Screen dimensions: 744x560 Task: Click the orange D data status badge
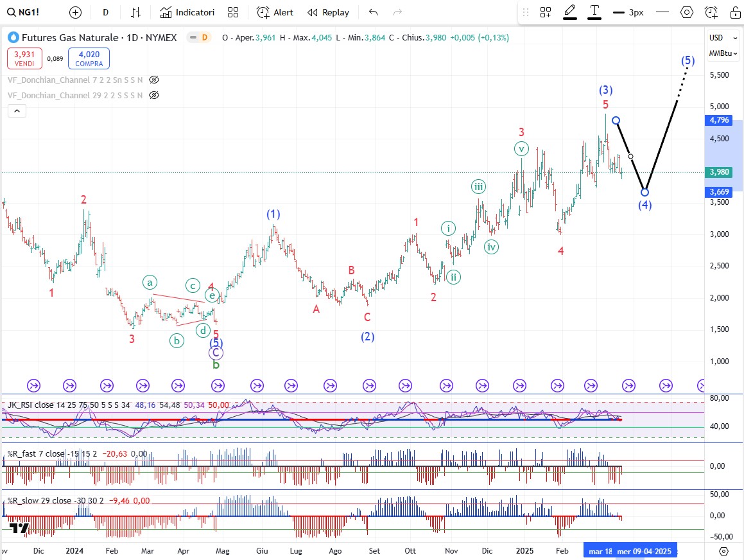205,37
